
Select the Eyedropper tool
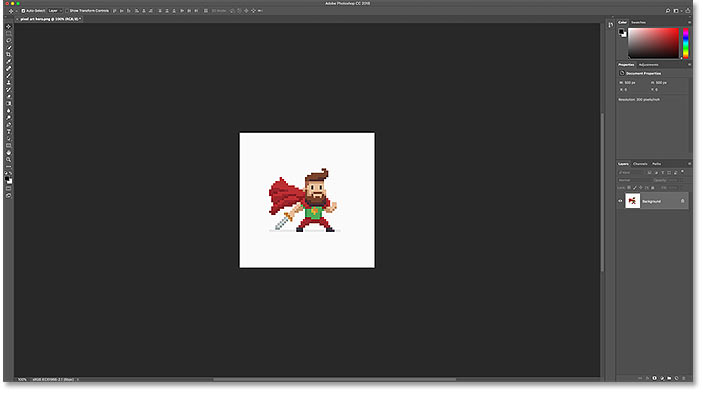[x=9, y=61]
